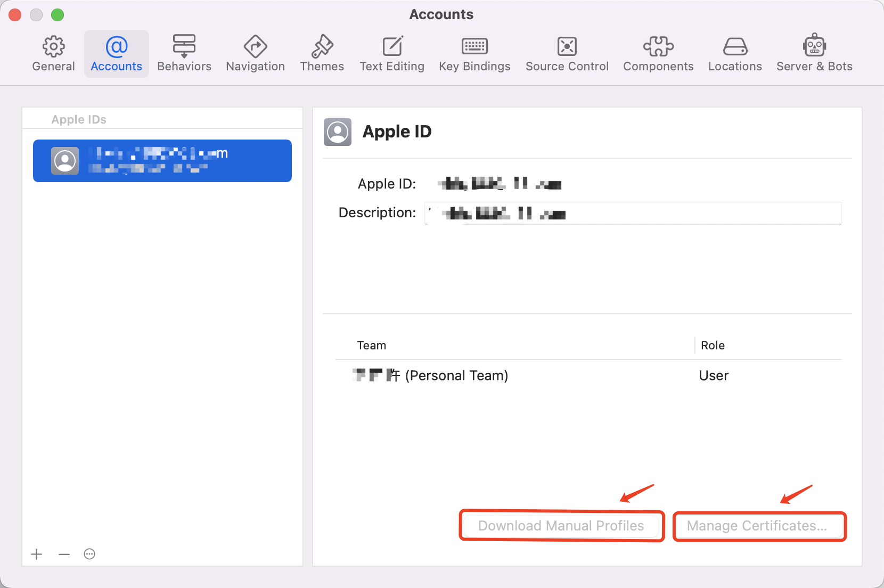This screenshot has height=588, width=884.
Task: Open the Key Bindings pane
Action: click(x=474, y=53)
